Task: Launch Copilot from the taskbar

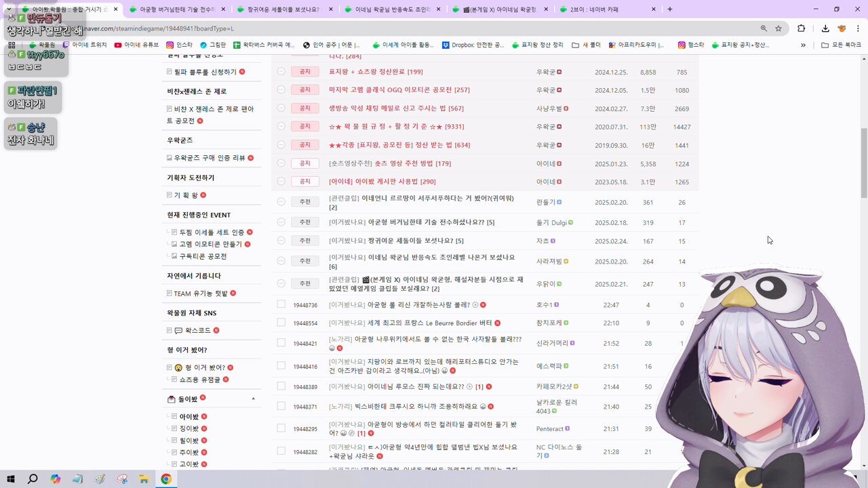Action: pyautogui.click(x=55, y=479)
